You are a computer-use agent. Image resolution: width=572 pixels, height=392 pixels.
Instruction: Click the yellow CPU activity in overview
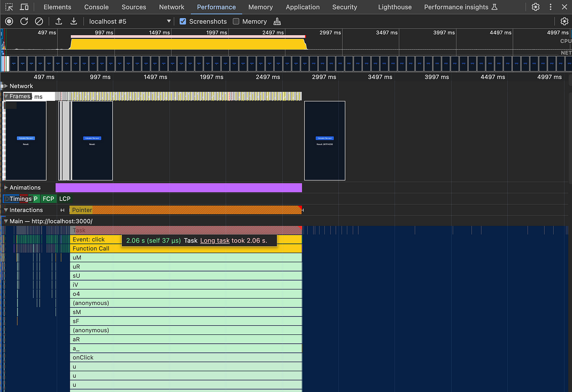coord(188,44)
